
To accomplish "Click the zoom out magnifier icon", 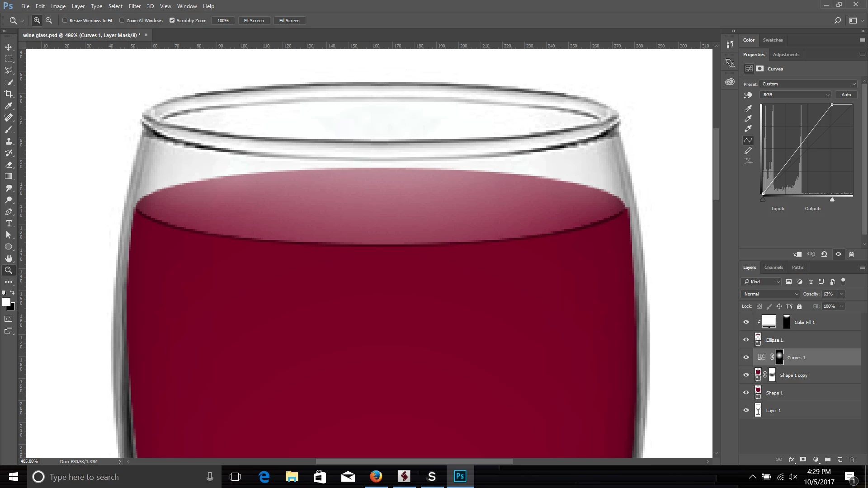I will coord(49,20).
